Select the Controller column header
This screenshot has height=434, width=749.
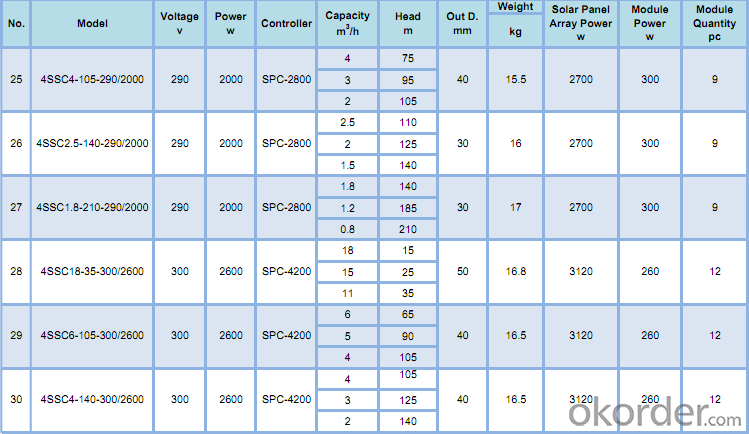coord(286,23)
